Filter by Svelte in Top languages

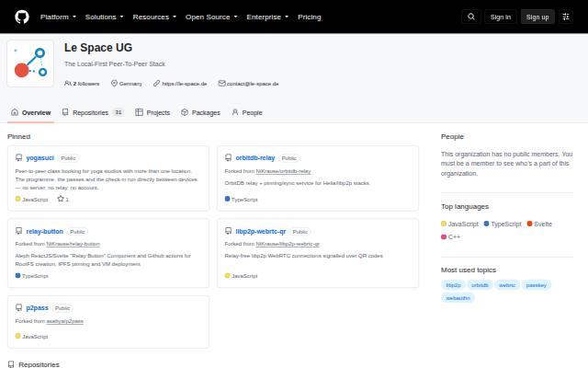(539, 224)
